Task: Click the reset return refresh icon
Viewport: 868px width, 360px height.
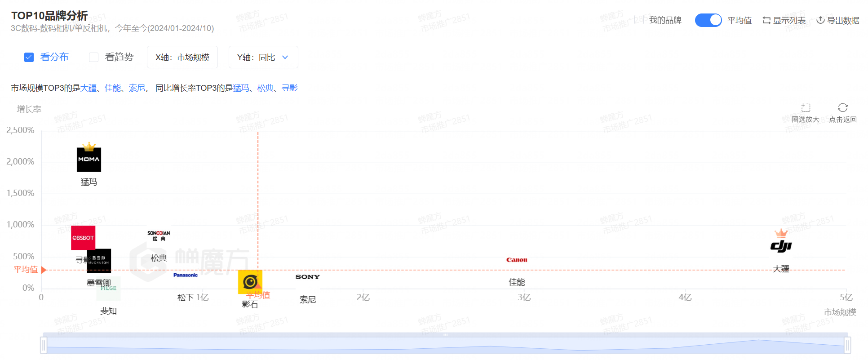Action: coord(843,107)
